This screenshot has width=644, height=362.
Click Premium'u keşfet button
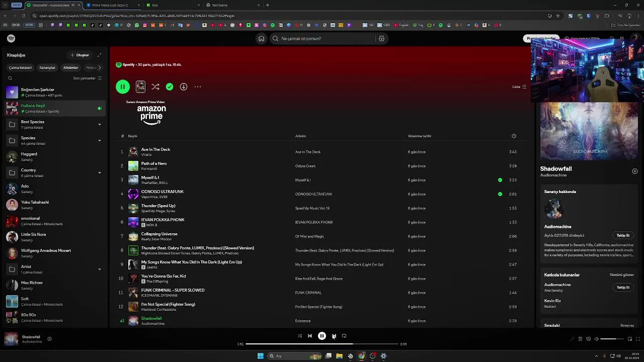pyautogui.click(x=542, y=39)
